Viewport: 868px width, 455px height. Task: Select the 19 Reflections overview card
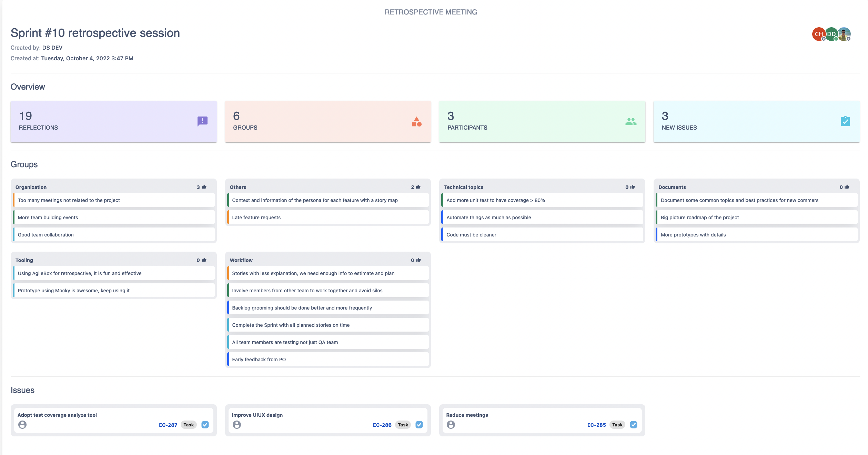(114, 122)
